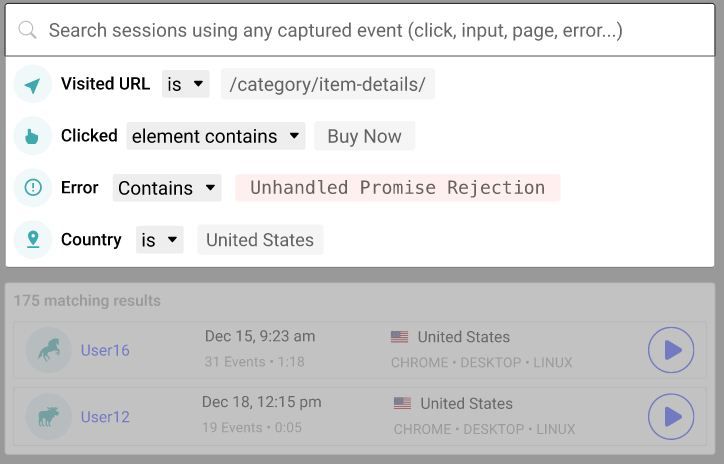This screenshot has width=724, height=464.
Task: Edit the Unhandled Promise Rejection error value
Action: click(x=398, y=188)
